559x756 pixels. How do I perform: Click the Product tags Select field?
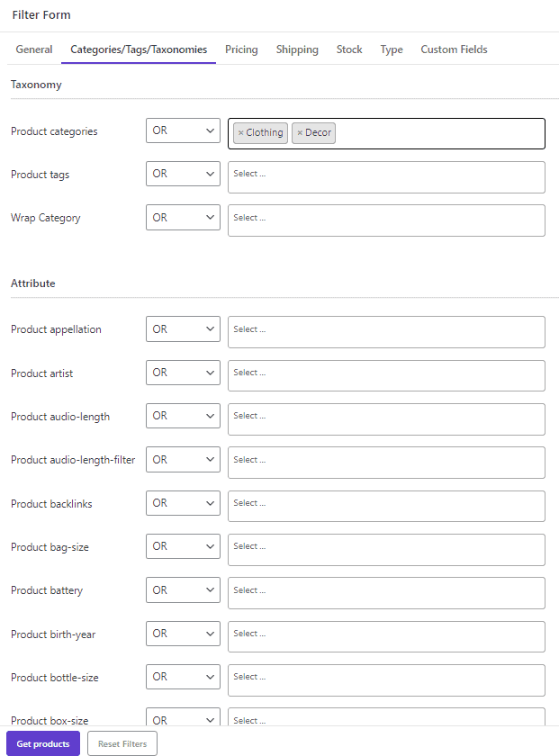coord(386,176)
